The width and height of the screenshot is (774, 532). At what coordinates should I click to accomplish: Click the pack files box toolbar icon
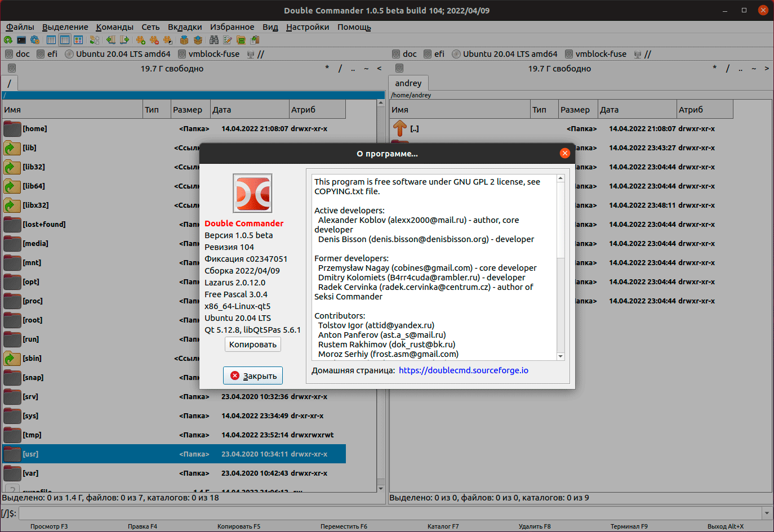tap(184, 40)
